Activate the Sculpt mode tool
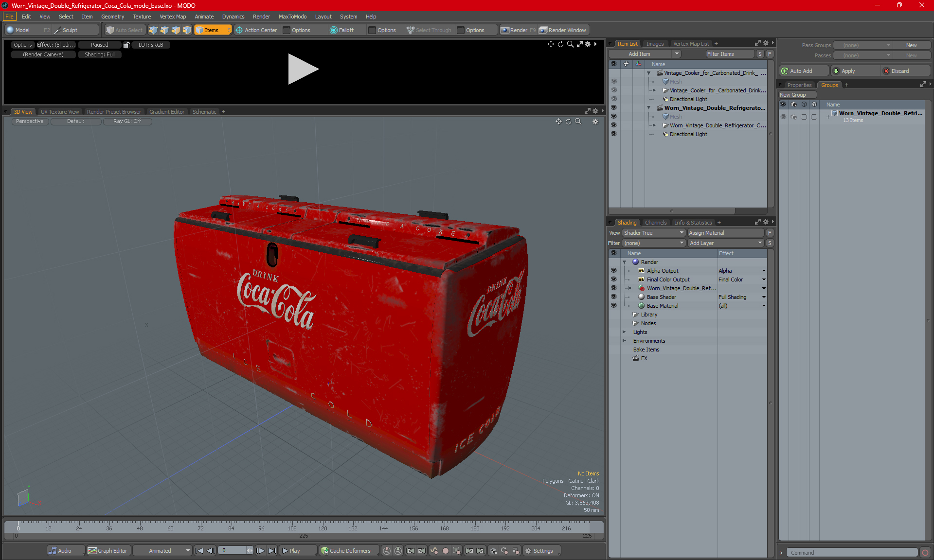Screen dimensions: 934x560 (x=70, y=30)
